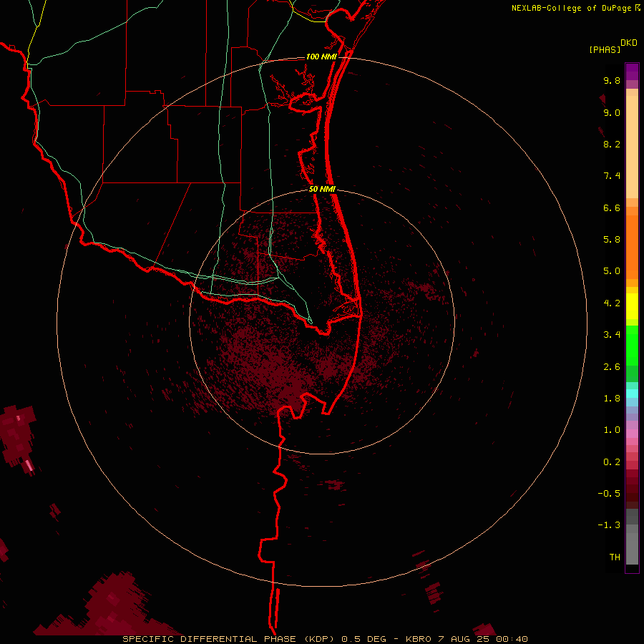Viewport: 644px width, 644px height.
Task: Click the 6.6 value on the color scale
Action: pyautogui.click(x=612, y=208)
